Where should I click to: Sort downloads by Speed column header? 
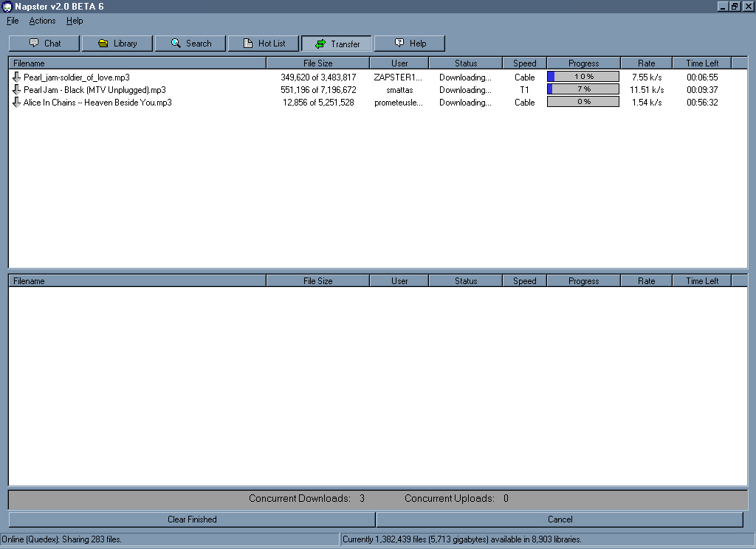[525, 63]
